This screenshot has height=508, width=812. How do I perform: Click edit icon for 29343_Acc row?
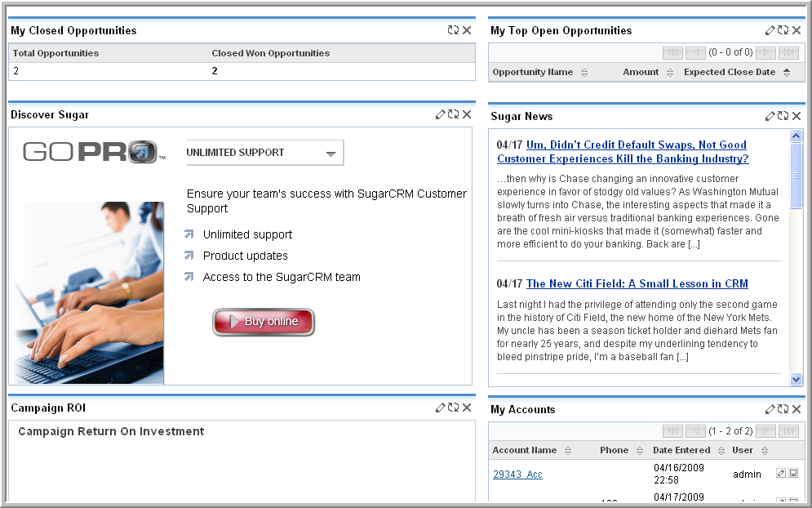click(781, 473)
